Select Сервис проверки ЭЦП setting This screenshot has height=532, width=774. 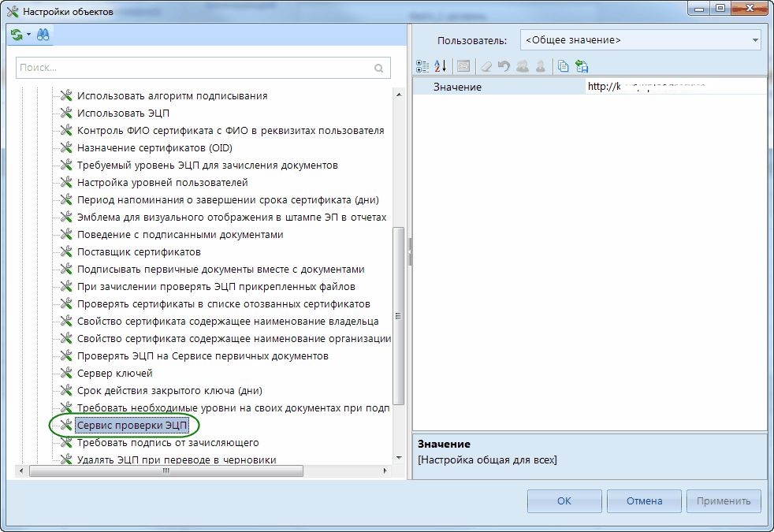[x=132, y=426]
